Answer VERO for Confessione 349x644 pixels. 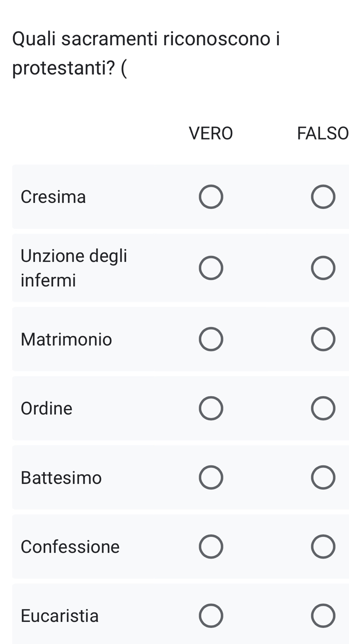(211, 546)
